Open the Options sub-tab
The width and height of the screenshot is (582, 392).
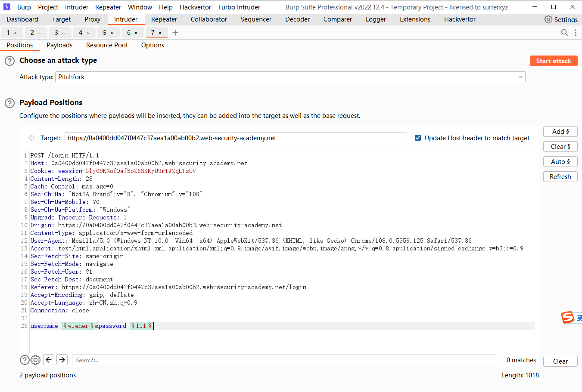(x=153, y=45)
